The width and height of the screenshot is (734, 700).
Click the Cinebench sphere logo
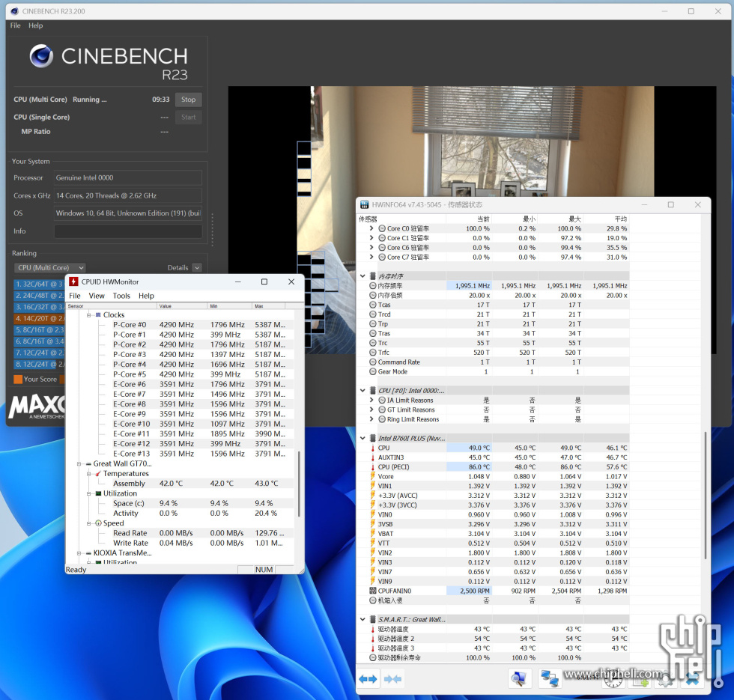click(41, 56)
